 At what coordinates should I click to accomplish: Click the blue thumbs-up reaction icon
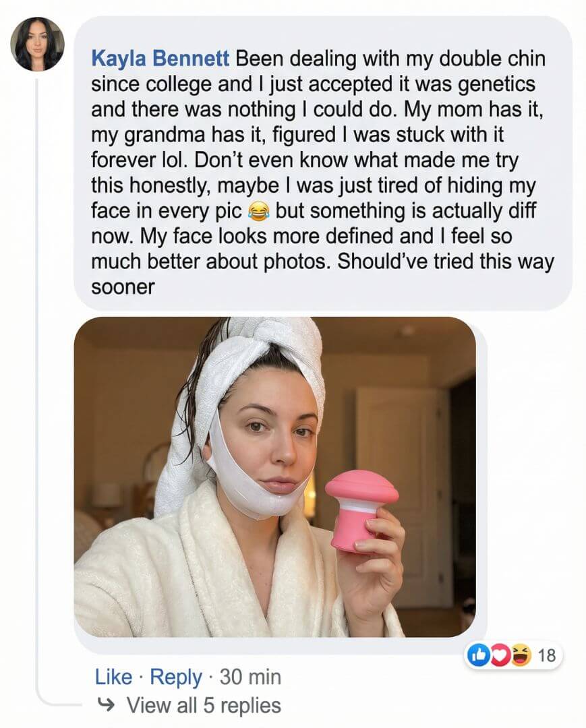point(478,655)
